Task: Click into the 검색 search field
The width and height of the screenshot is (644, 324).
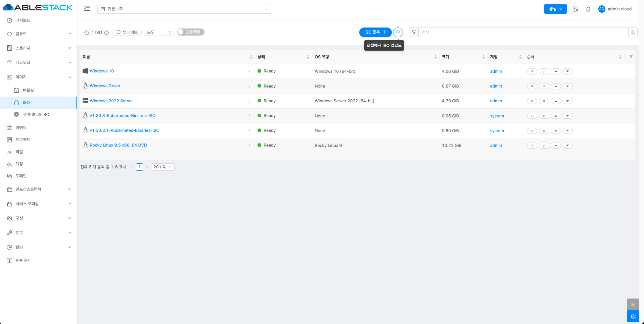Action: pos(522,33)
